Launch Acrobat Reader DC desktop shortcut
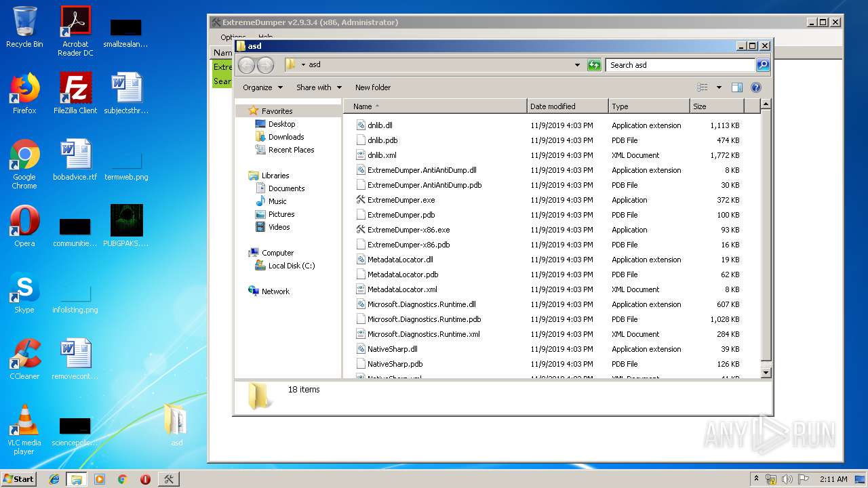Screen dimensions: 868x488 [x=75, y=31]
